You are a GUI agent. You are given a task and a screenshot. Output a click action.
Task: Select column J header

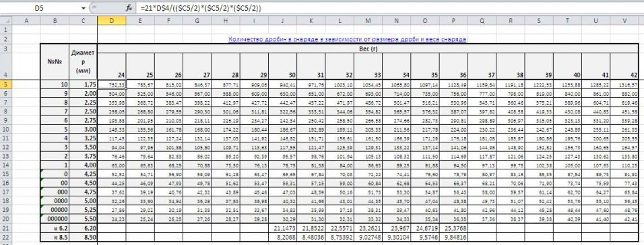(282, 21)
